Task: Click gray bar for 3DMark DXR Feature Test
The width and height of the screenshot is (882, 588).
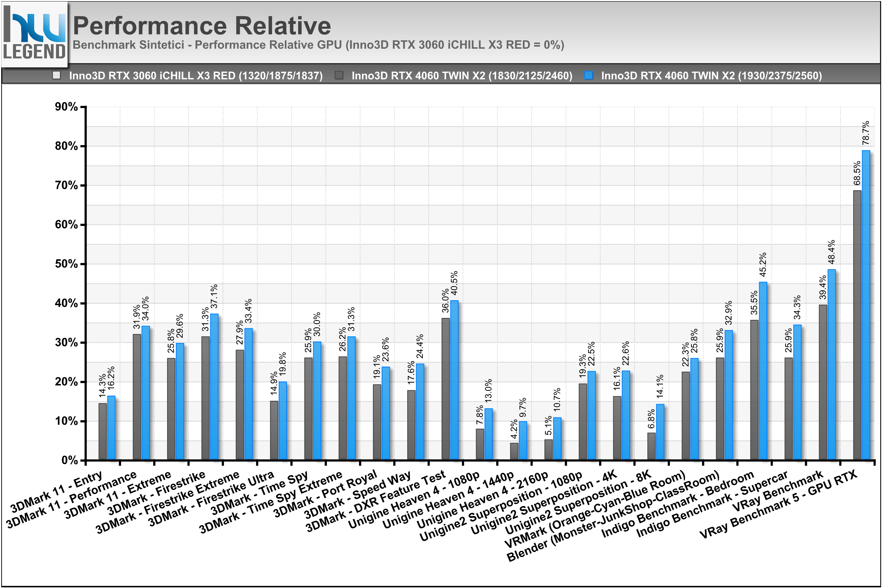Action: (446, 389)
